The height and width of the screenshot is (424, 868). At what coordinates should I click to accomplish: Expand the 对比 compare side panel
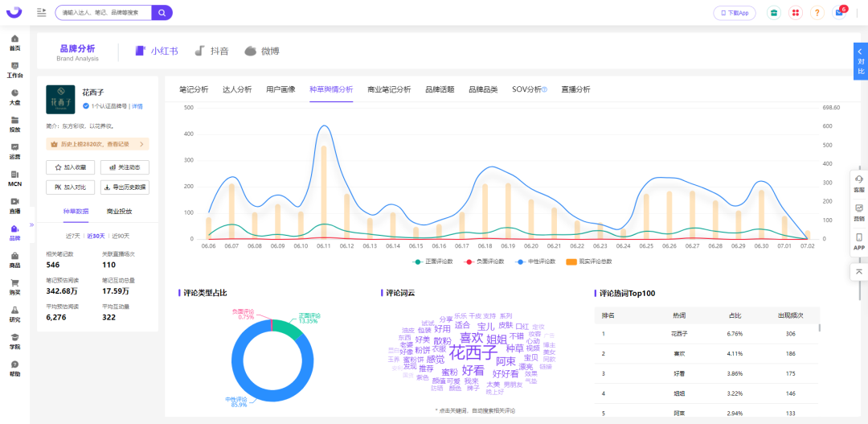tap(860, 61)
